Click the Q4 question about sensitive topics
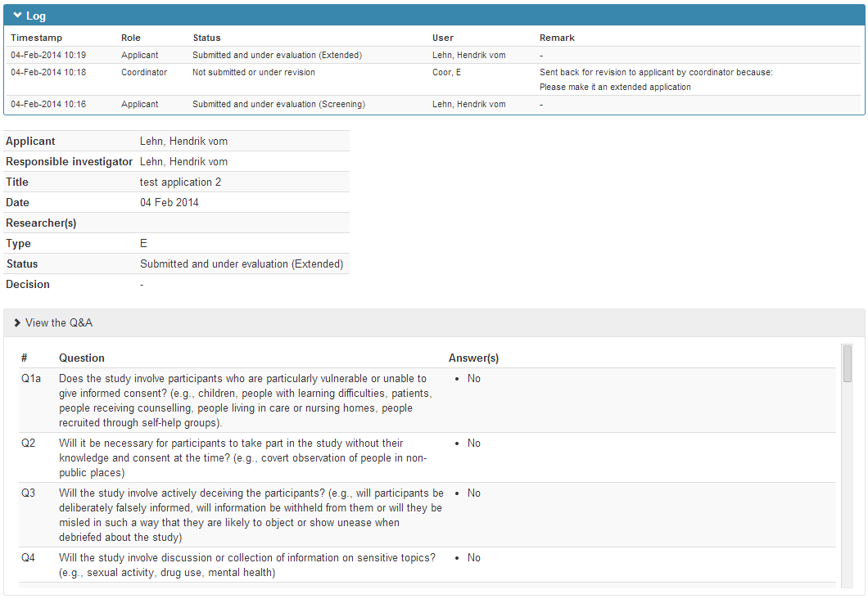This screenshot has width=868, height=599. 247,565
